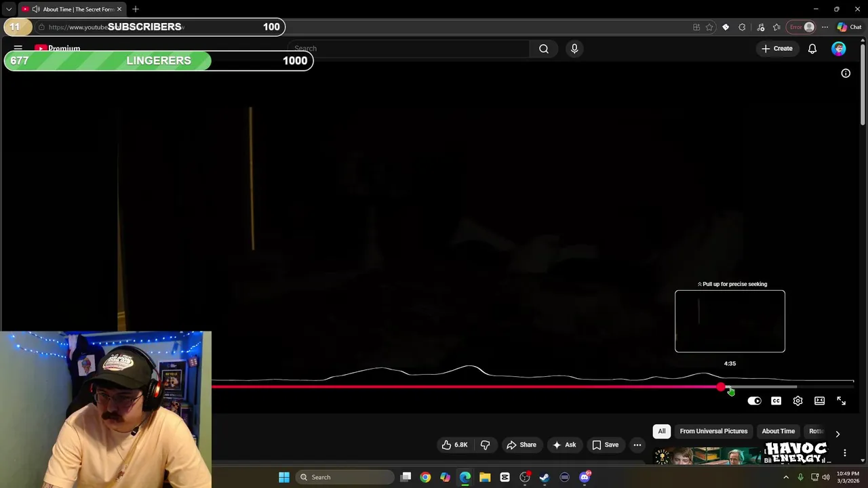
Task: Open more actions ellipsis under video
Action: point(637,445)
